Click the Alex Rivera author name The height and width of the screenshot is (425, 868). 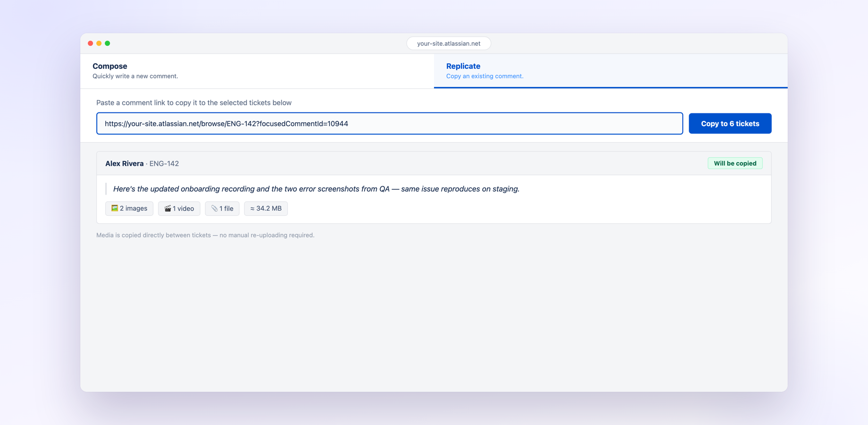[x=124, y=163]
